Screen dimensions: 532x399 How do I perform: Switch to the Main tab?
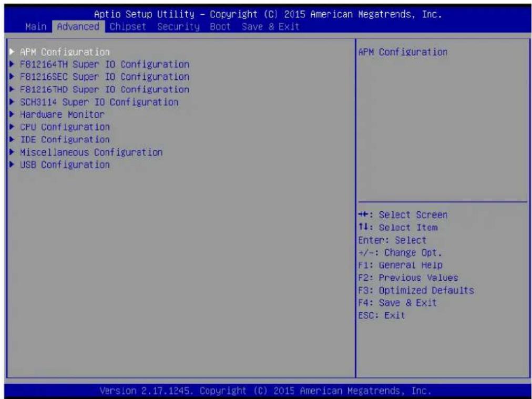click(36, 26)
